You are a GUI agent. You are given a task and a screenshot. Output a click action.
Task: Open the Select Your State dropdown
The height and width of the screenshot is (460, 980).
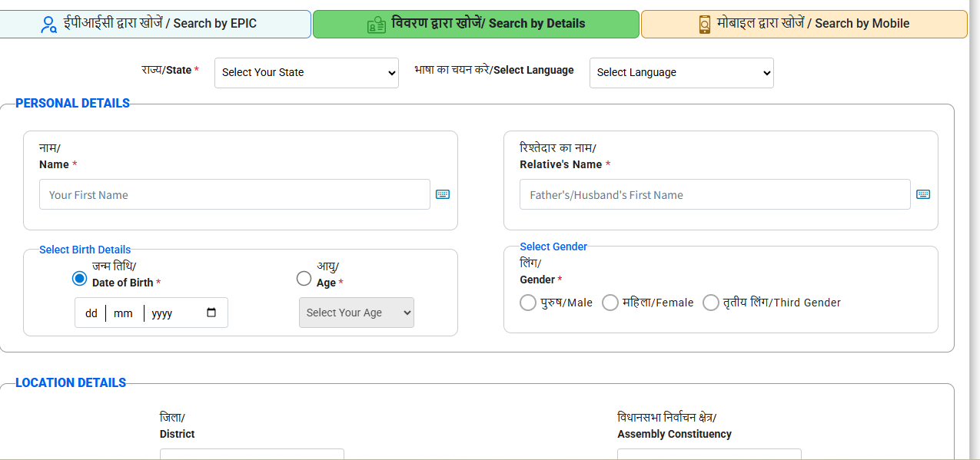[307, 73]
